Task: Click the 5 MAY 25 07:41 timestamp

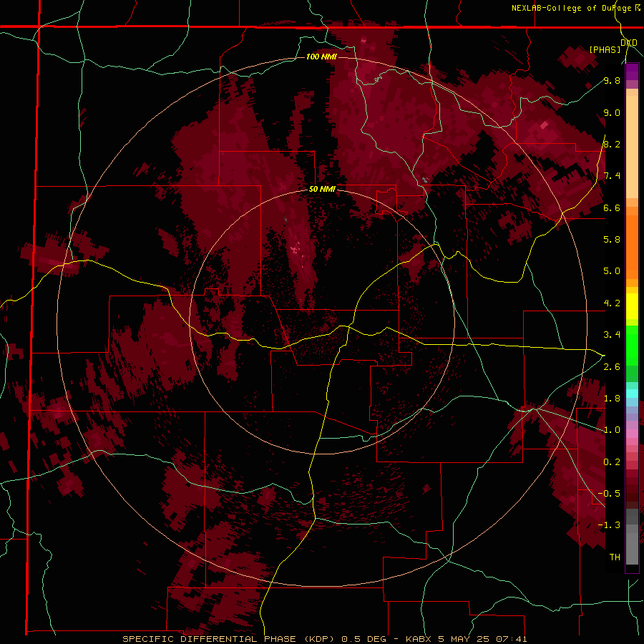Action: point(483,639)
